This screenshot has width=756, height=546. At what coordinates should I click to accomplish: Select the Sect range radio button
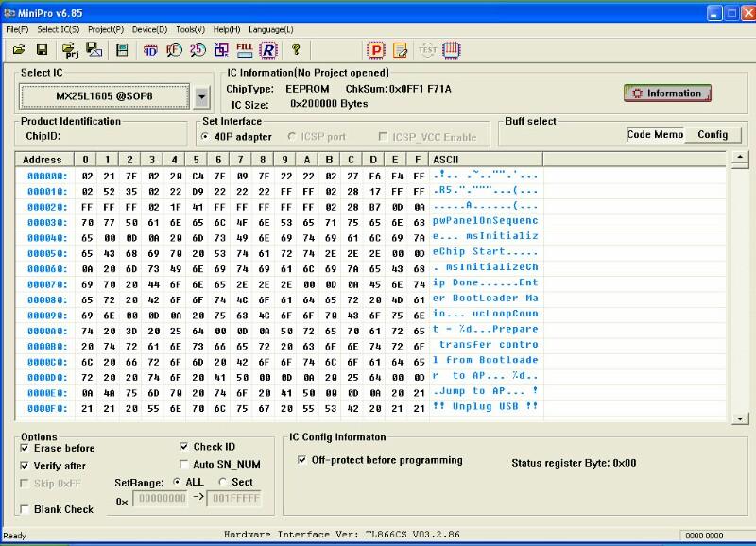coord(222,482)
